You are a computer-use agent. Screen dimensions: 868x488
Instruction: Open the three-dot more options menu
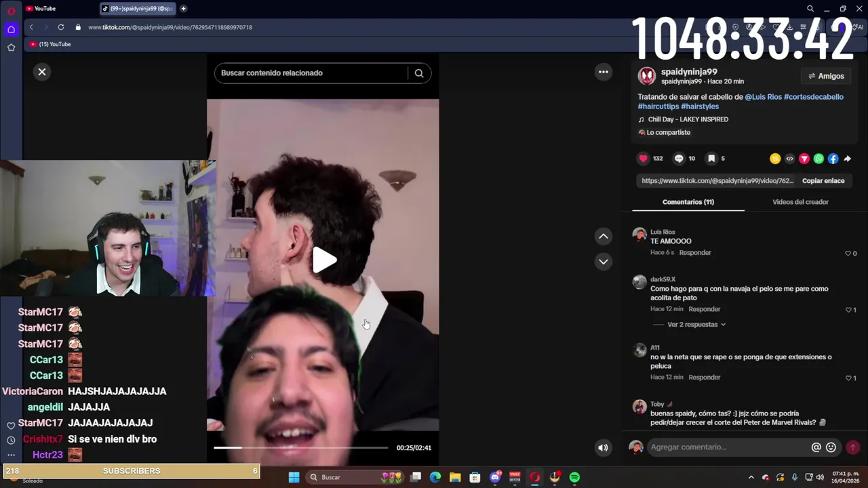pyautogui.click(x=604, y=72)
